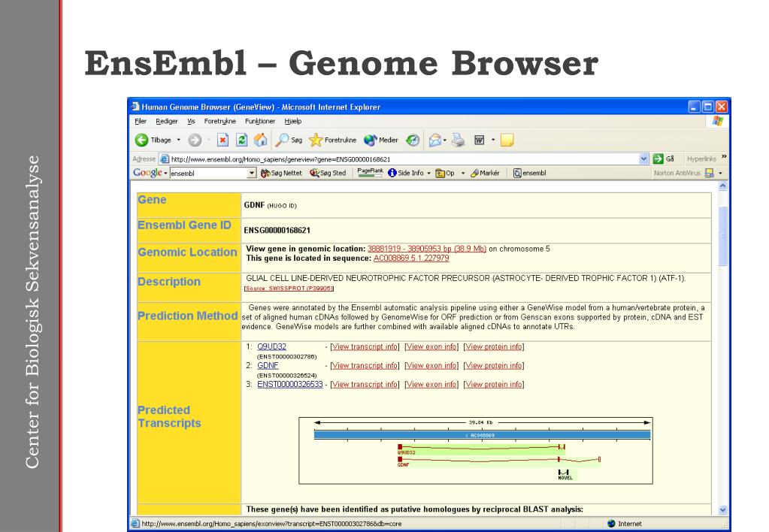Viewport: 769px width, 532px height.
Task: Click the Windows flag throbber icon
Action: coord(717,121)
